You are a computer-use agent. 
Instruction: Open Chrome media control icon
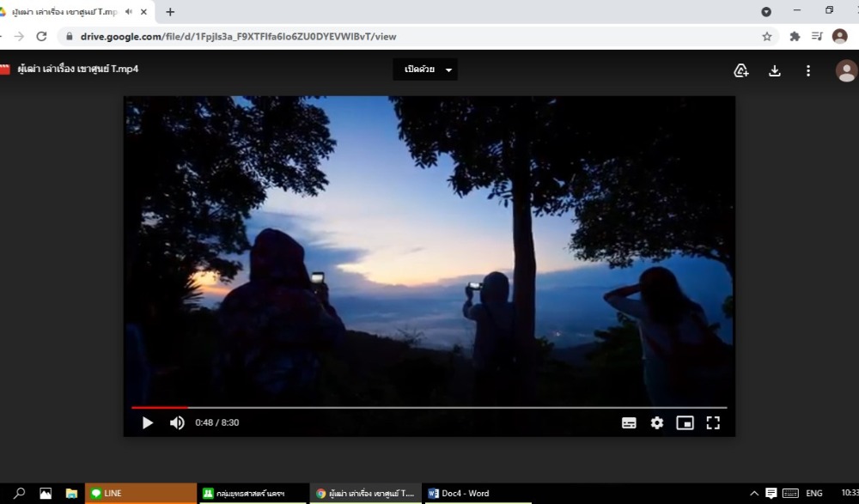817,37
